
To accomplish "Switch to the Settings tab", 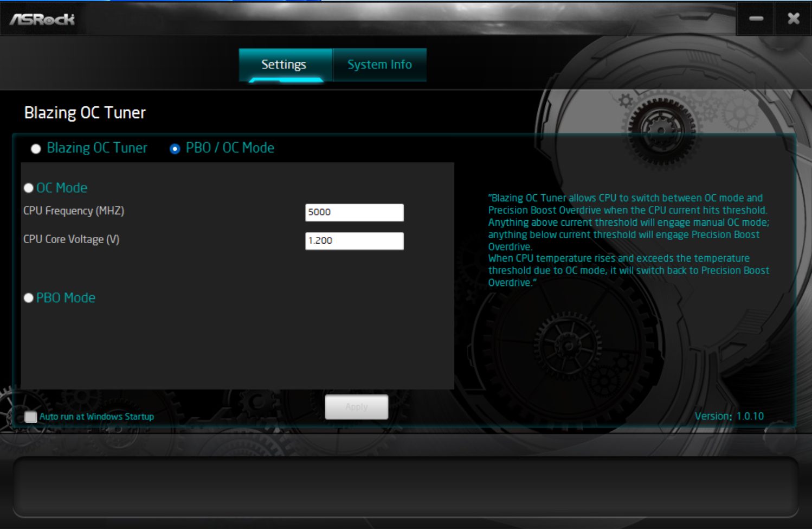I will pyautogui.click(x=285, y=65).
